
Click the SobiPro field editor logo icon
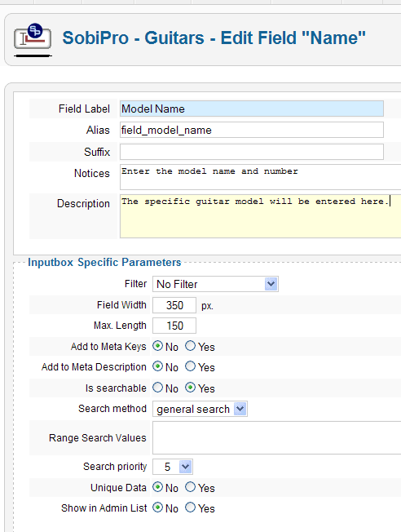(33, 40)
